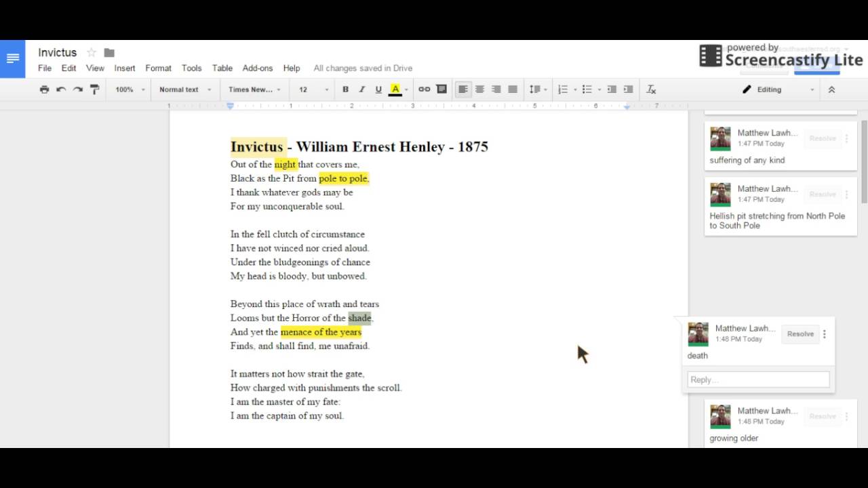Click the Reply field under the 'death' comment
The image size is (868, 488).
point(758,380)
